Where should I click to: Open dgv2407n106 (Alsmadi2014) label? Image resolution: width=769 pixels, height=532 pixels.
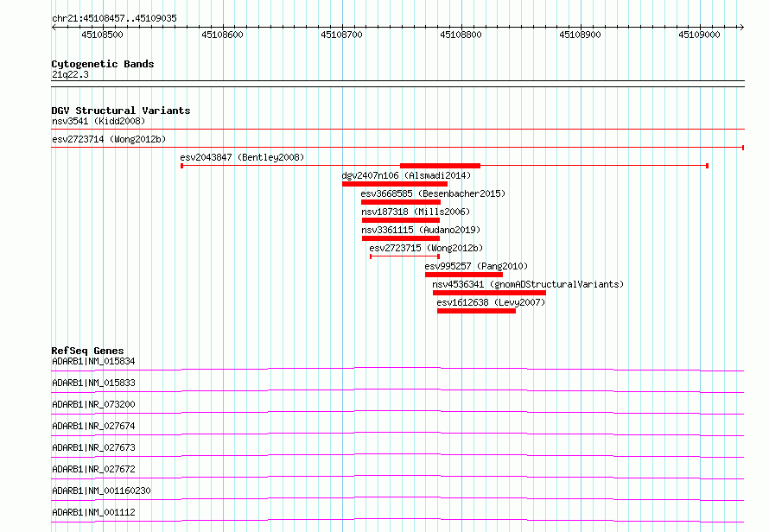tap(406, 175)
